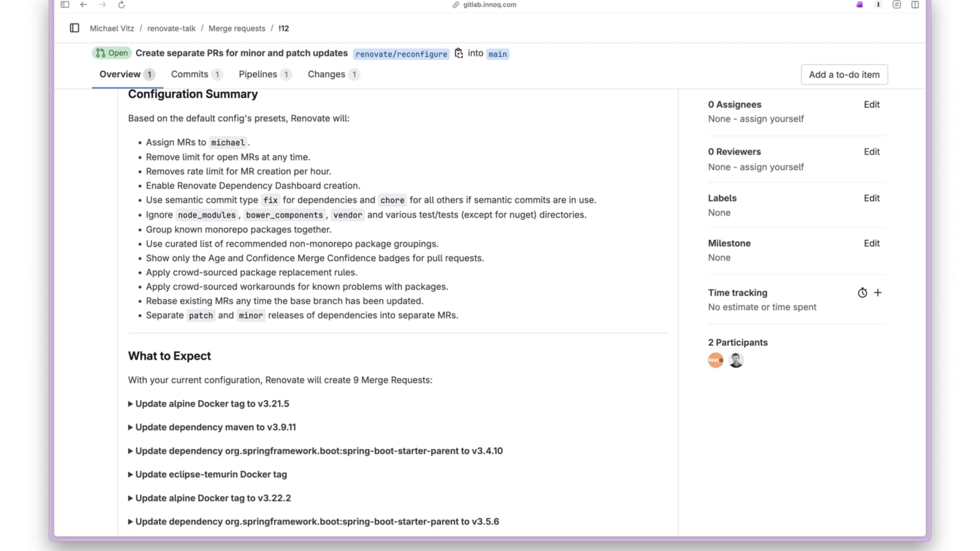The width and height of the screenshot is (980, 551).
Task: Open Merge requests breadcrumb link
Action: click(x=237, y=28)
